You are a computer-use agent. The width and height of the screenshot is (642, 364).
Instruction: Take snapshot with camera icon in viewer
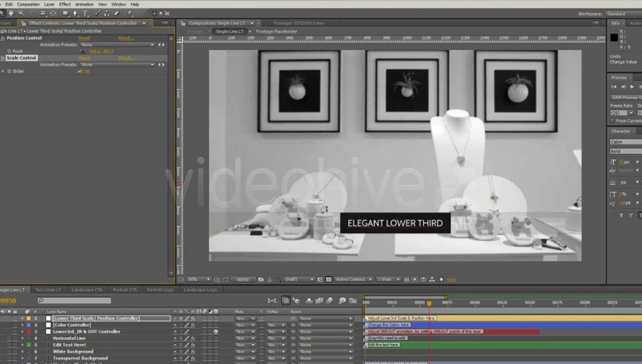coord(261,280)
